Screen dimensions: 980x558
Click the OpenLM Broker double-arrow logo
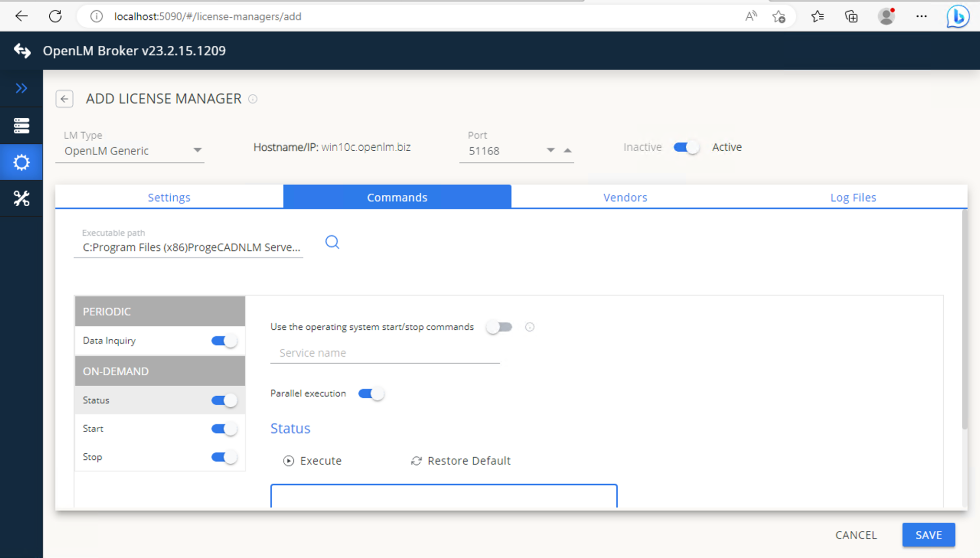(x=22, y=51)
